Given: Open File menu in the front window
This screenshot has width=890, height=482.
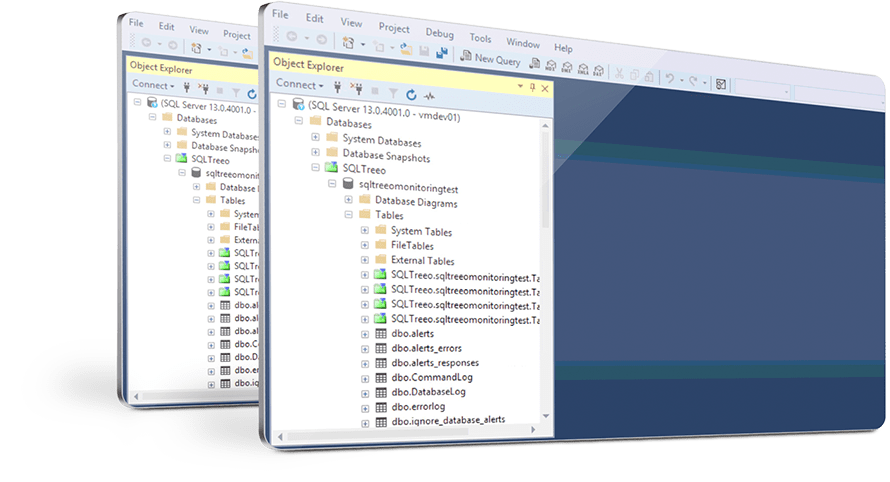Looking at the screenshot, I should click(280, 14).
